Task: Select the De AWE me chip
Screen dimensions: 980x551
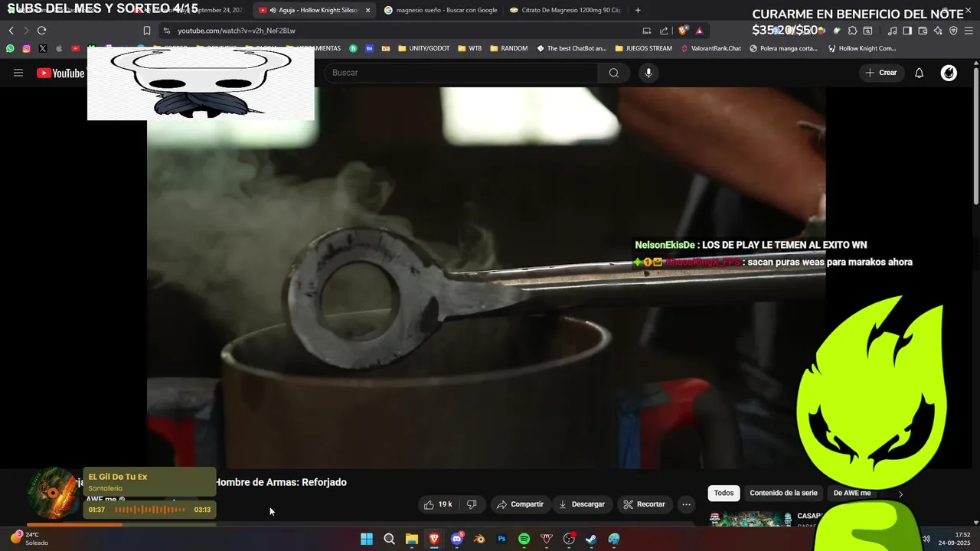Action: pos(851,493)
